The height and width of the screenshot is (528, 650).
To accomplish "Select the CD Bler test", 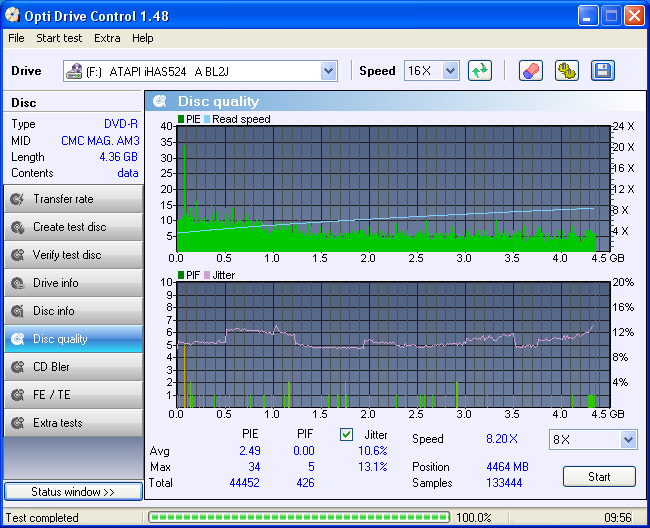I will tap(73, 367).
